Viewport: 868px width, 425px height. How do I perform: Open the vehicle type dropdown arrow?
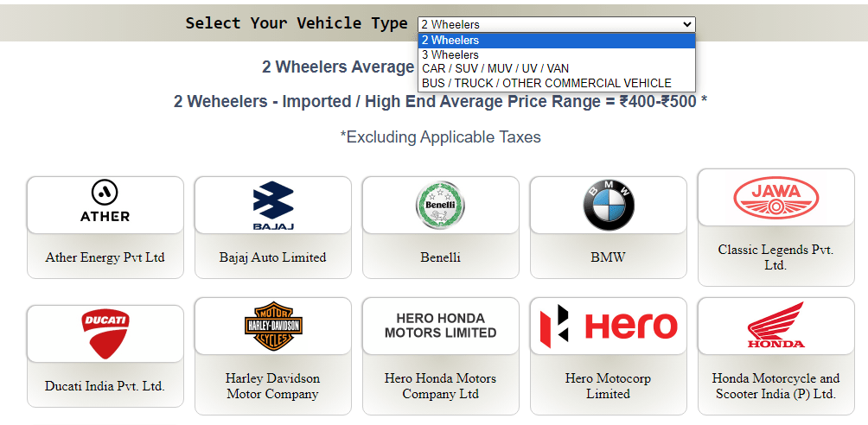pyautogui.click(x=687, y=24)
